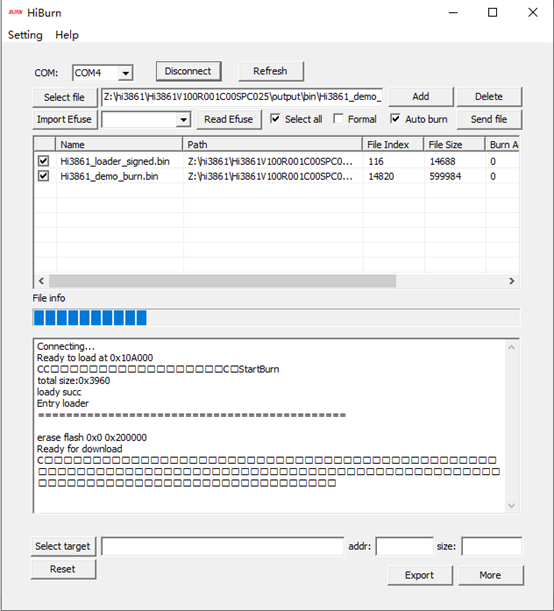Click the log scroll up arrow
The image size is (554, 611).
[512, 347]
